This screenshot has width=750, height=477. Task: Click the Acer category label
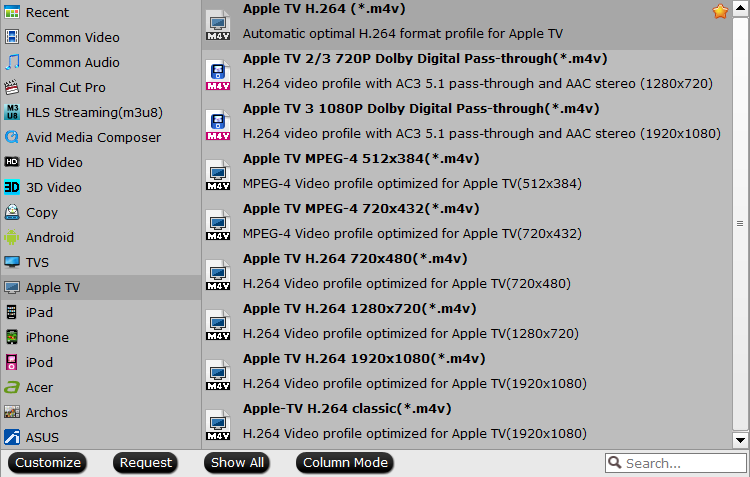pyautogui.click(x=39, y=388)
